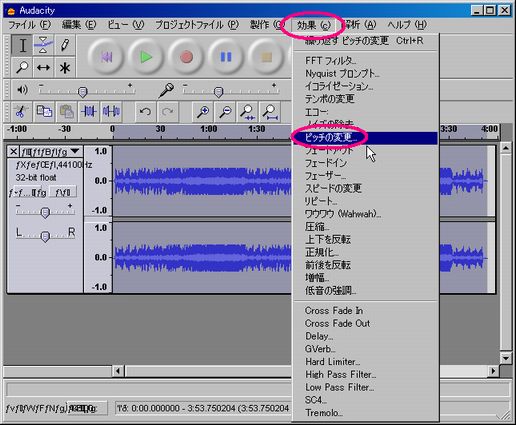516x425 pixels.
Task: Choose High Pass Filter effect
Action: 365,375
